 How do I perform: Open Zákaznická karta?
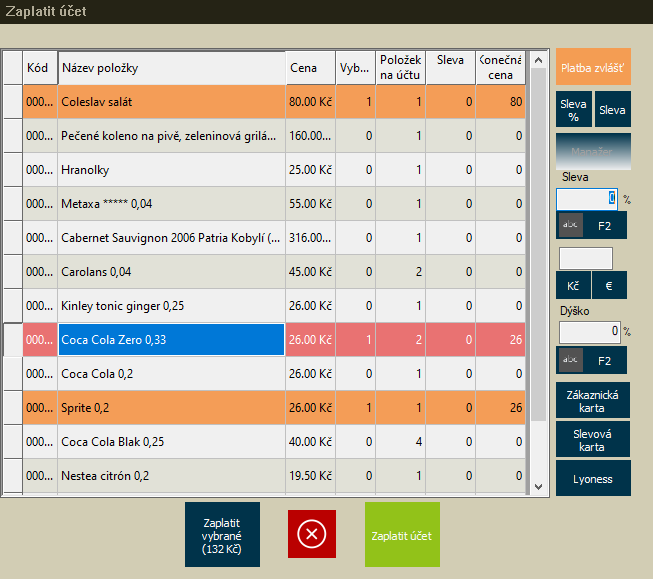pyautogui.click(x=593, y=400)
